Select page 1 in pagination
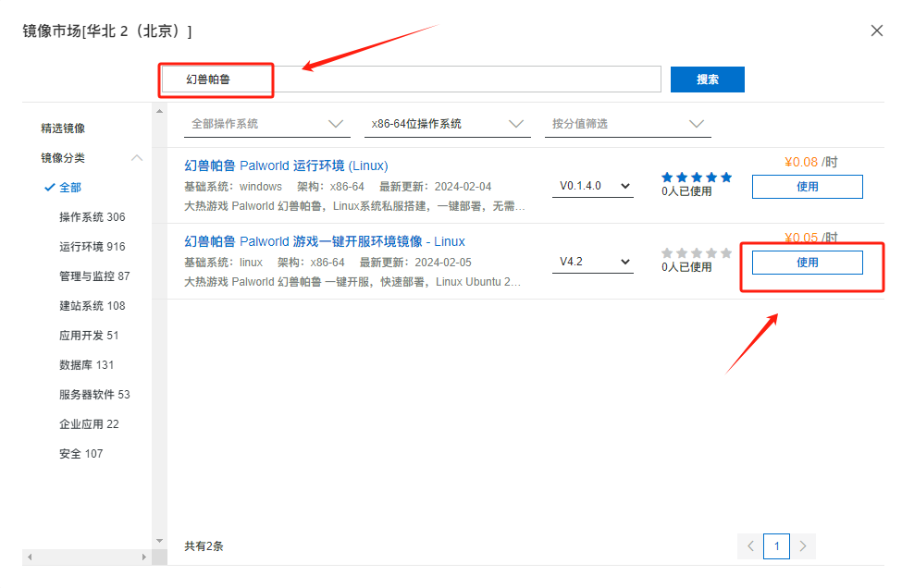Viewport: 902px width, 588px height. tap(776, 546)
